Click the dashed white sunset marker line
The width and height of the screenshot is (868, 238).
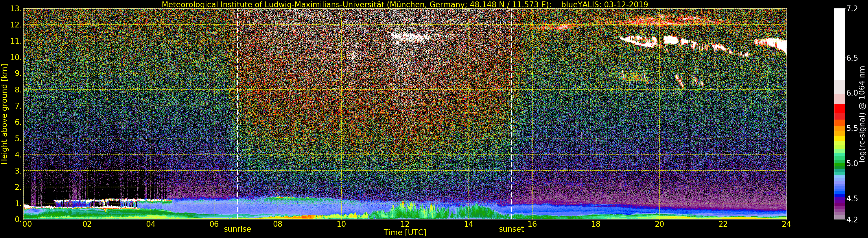511,114
